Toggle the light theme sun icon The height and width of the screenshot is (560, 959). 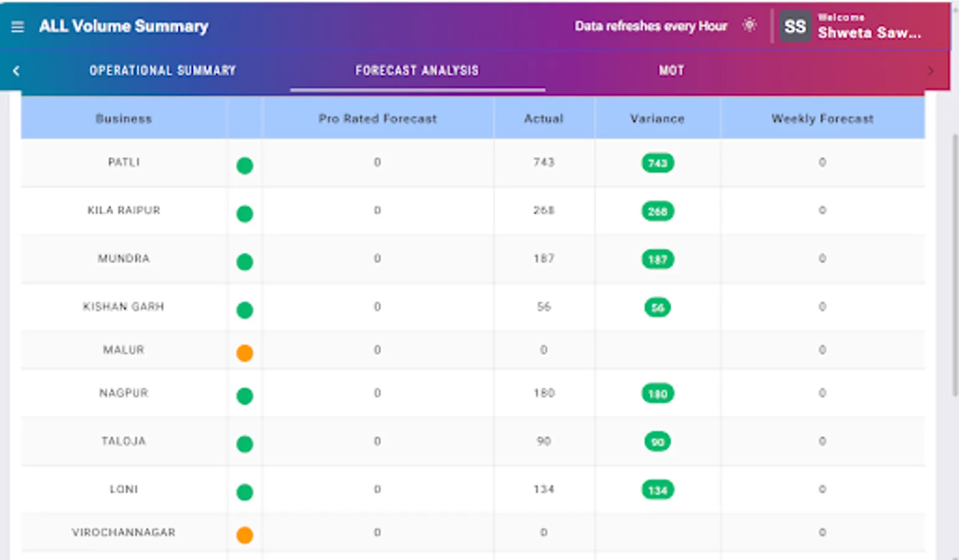coord(750,26)
